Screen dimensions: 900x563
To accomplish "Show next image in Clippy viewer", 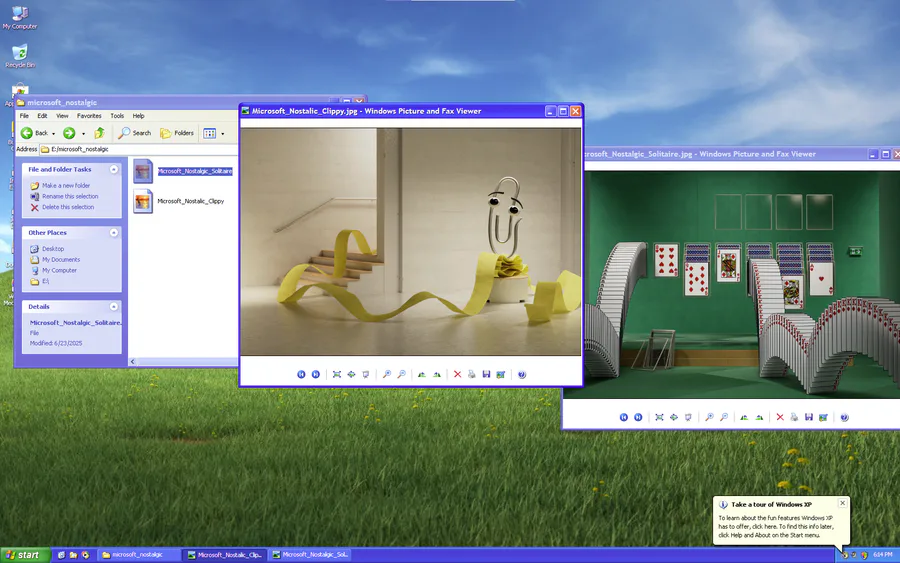I will (316, 374).
